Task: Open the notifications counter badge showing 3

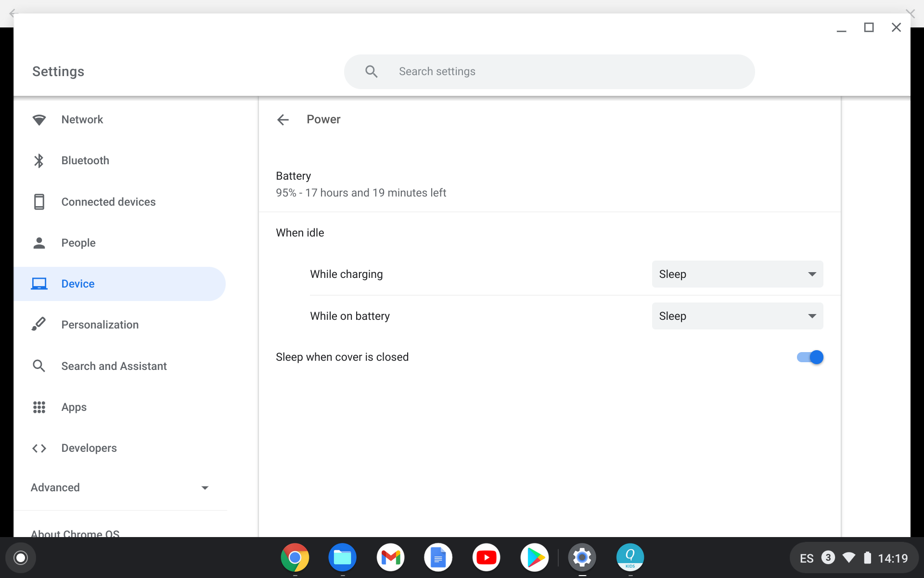Action: click(x=828, y=558)
